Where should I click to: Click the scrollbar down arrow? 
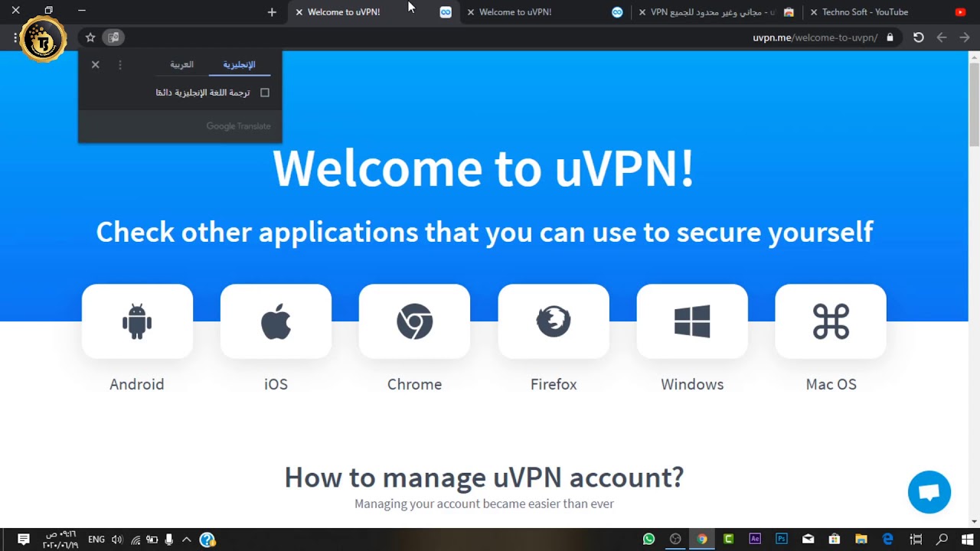pyautogui.click(x=974, y=521)
